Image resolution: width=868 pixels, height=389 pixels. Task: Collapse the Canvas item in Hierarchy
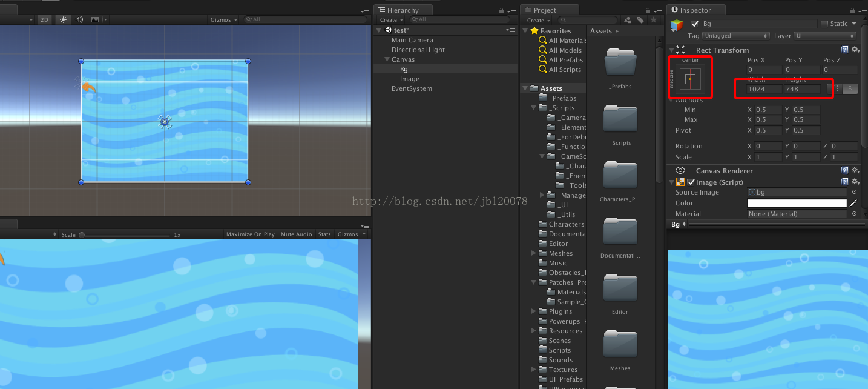coord(387,59)
